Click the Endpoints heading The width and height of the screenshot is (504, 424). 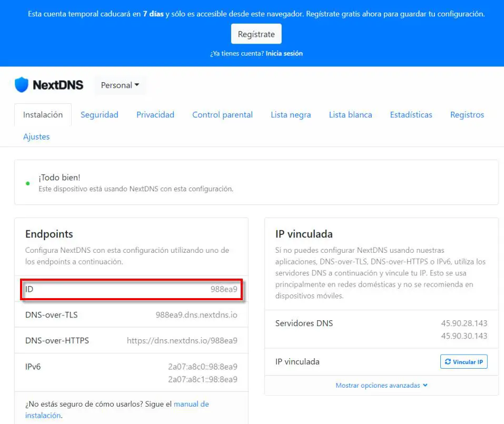tap(49, 234)
